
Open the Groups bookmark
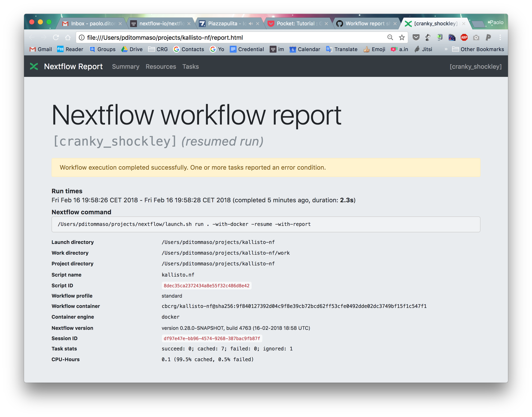[x=102, y=49]
